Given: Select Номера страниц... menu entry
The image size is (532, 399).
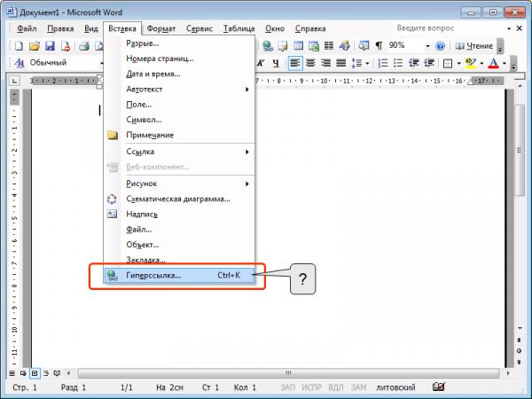Looking at the screenshot, I should click(179, 59).
